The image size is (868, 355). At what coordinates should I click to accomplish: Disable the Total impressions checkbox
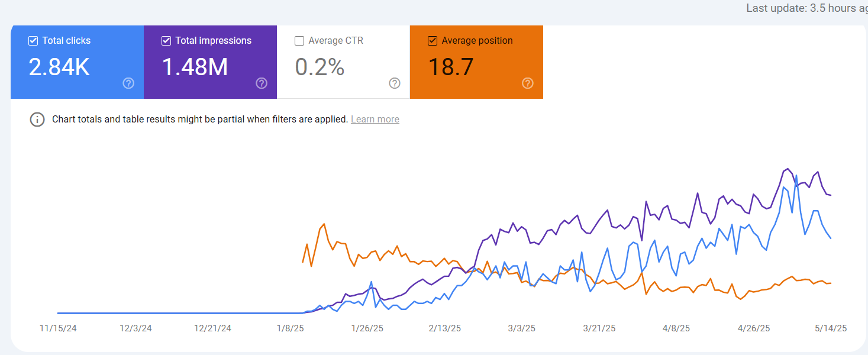point(166,41)
